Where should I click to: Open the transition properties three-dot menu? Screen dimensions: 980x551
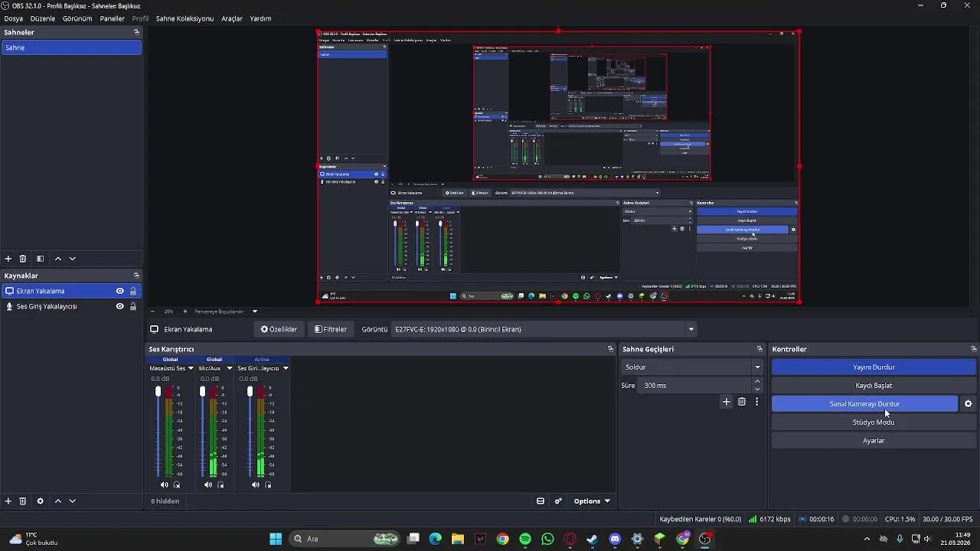point(756,402)
